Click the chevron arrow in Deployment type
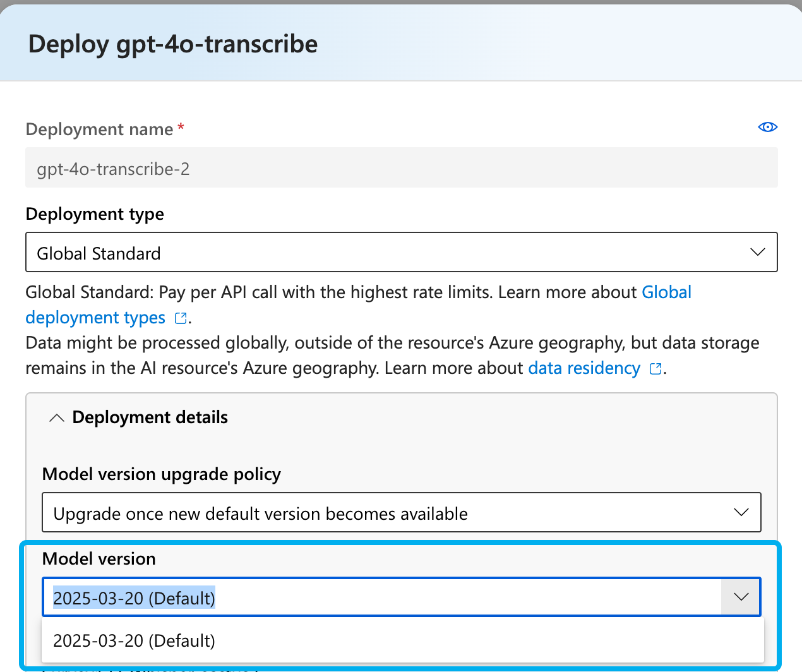This screenshot has width=802, height=672. click(x=757, y=253)
